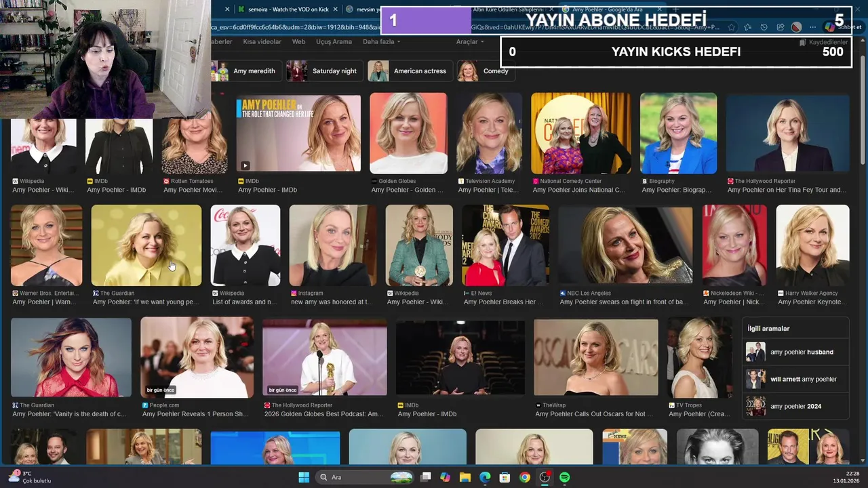
Task: Open the taskbar search box 'Ara'
Action: coord(363,477)
